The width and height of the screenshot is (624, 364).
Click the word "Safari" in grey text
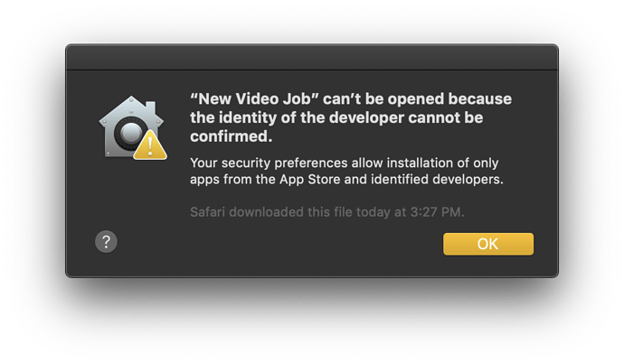click(208, 212)
